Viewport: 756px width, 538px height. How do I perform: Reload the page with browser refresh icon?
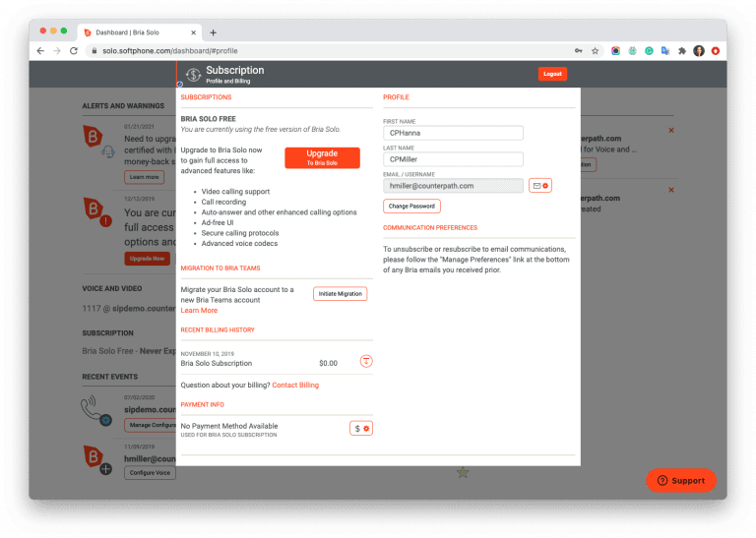click(x=74, y=50)
